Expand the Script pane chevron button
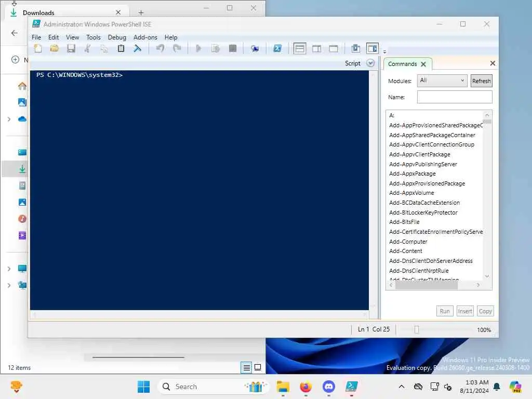Viewport: 532px width, 399px height. tap(370, 63)
